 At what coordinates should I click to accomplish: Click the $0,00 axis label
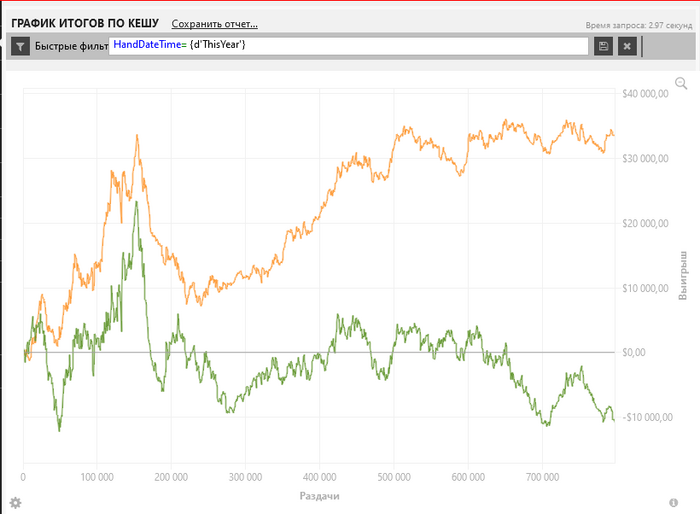(633, 352)
